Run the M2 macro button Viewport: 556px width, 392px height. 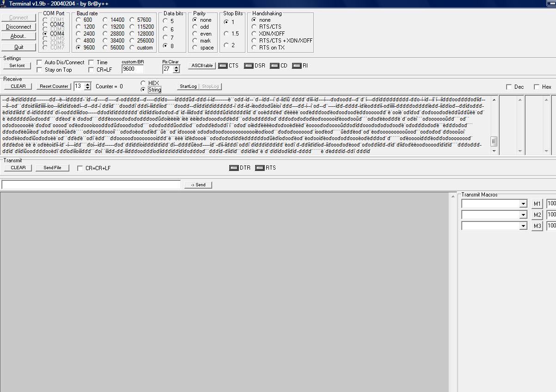(537, 215)
